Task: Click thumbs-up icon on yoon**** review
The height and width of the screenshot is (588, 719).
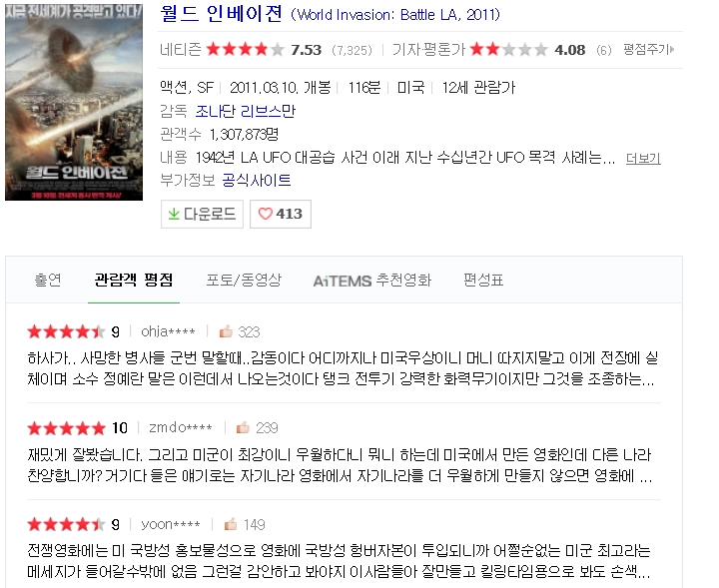Action: click(x=231, y=524)
